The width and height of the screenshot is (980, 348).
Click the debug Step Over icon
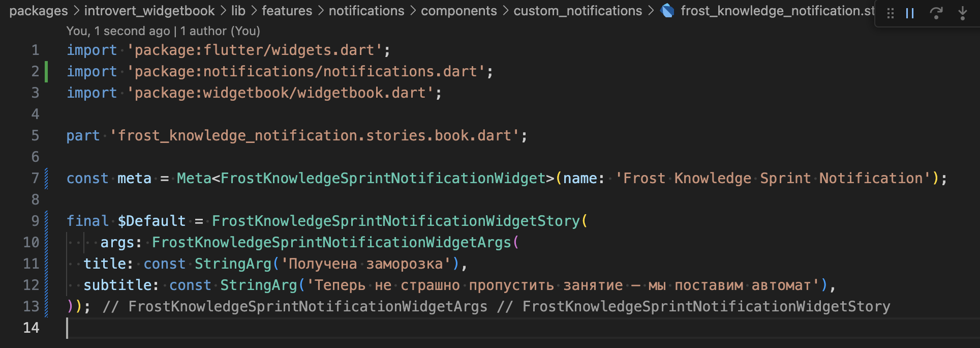coord(936,13)
